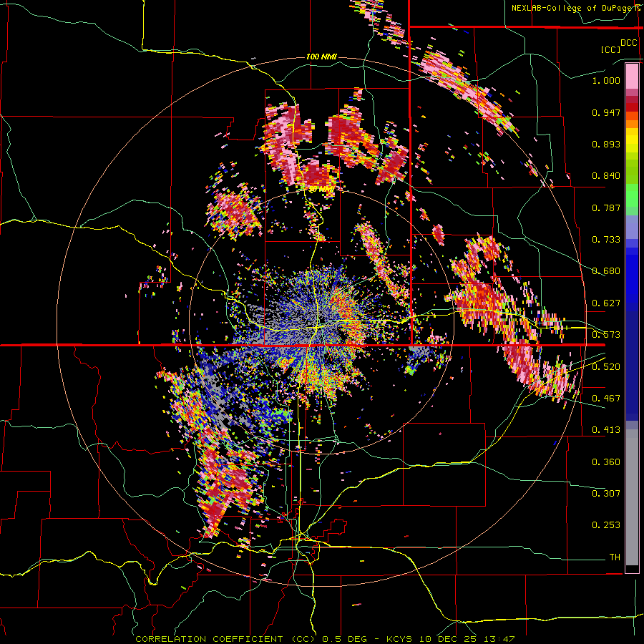The image size is (644, 644).
Task: Click the 100 NMI range ring label
Action: [x=321, y=57]
